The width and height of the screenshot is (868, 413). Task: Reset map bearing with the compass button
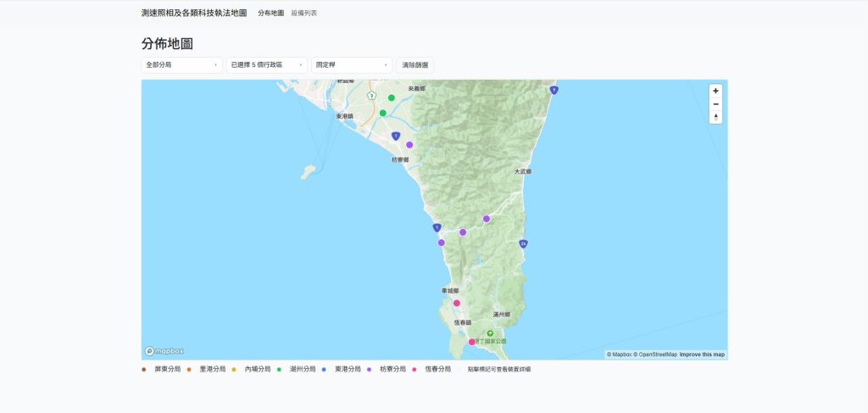pyautogui.click(x=715, y=118)
